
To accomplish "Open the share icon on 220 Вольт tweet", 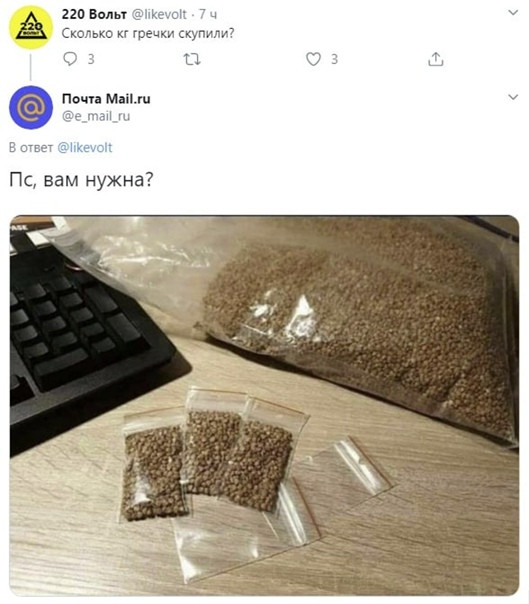I will pyautogui.click(x=435, y=59).
